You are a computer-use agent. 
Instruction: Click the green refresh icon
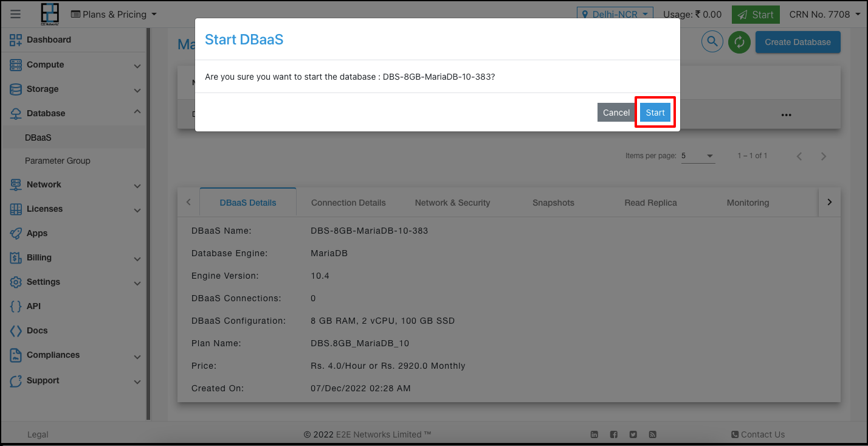click(x=739, y=42)
